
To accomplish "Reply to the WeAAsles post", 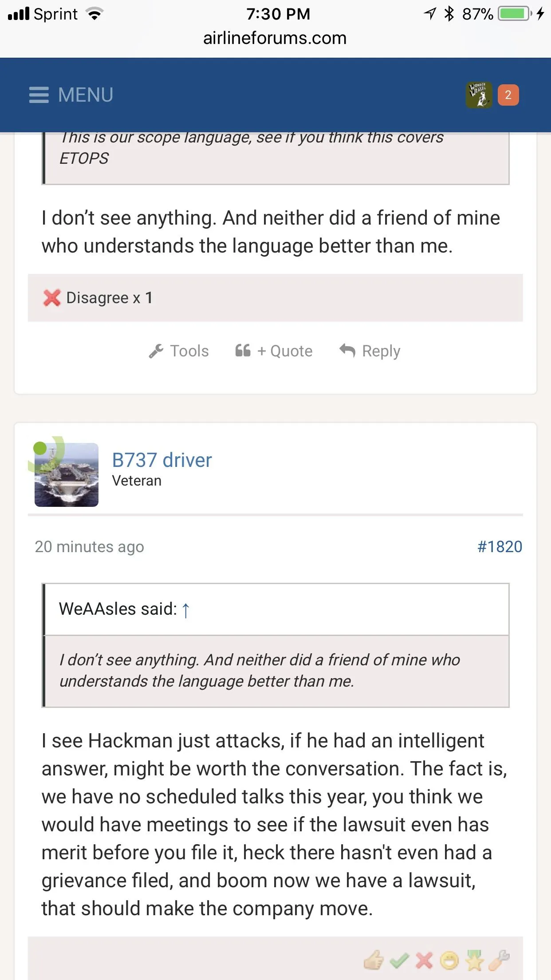I will (x=370, y=351).
